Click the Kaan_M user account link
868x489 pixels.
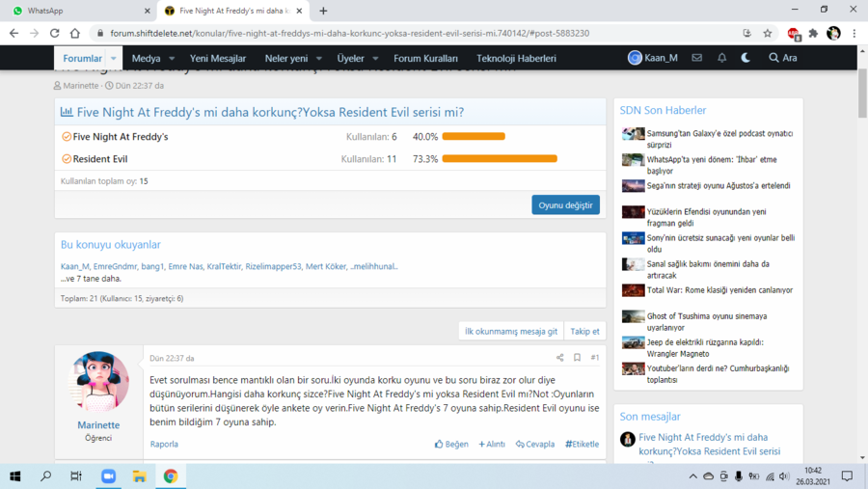click(x=653, y=58)
